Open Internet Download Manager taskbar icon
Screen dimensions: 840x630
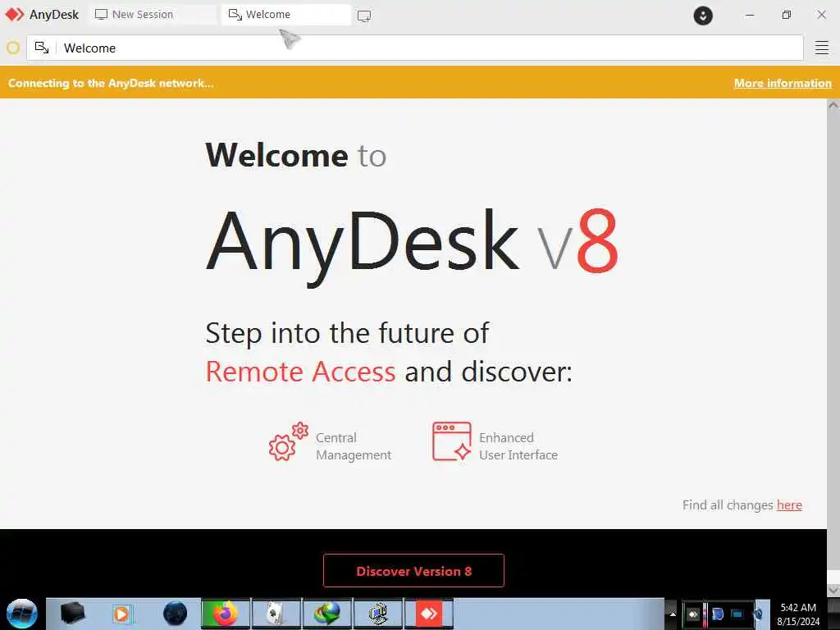(326, 614)
